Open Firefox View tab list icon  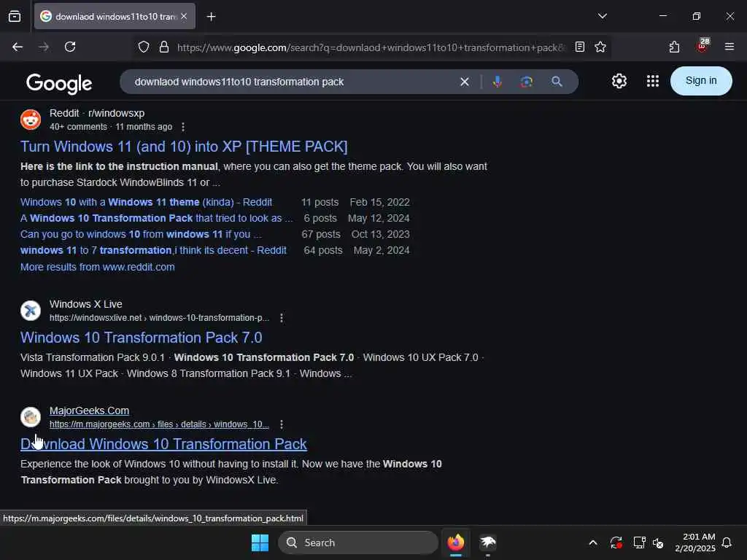tap(15, 16)
